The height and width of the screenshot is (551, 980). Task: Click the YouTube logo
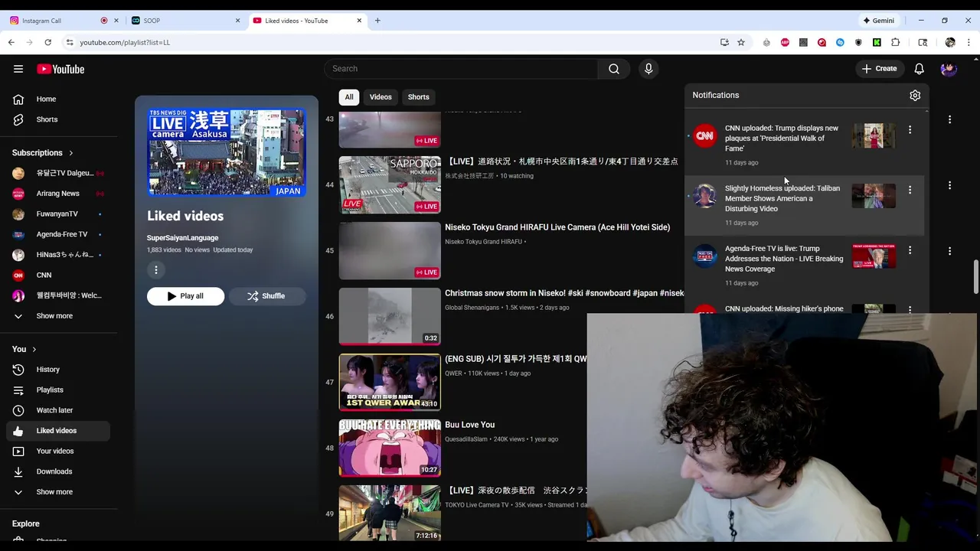[60, 69]
